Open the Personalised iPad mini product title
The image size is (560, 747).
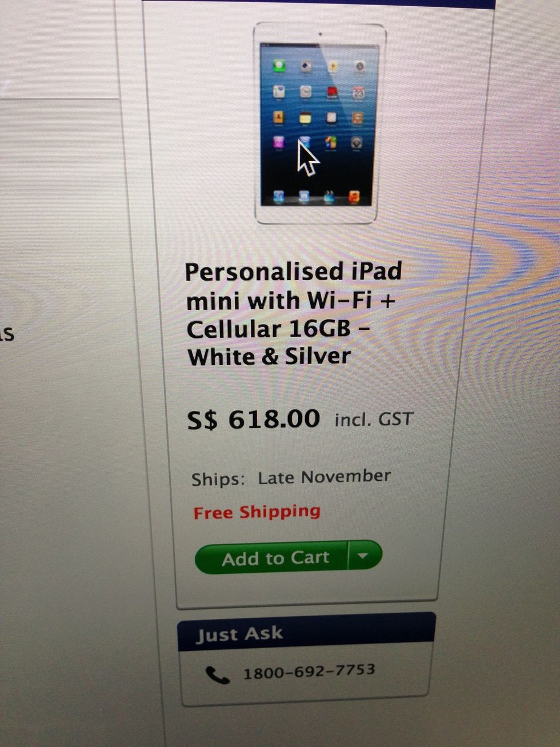(294, 314)
